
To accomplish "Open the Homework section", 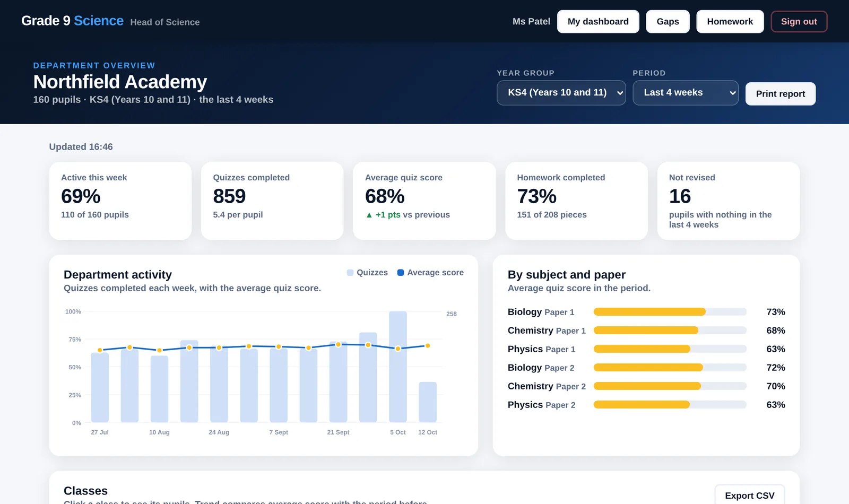I will point(730,22).
